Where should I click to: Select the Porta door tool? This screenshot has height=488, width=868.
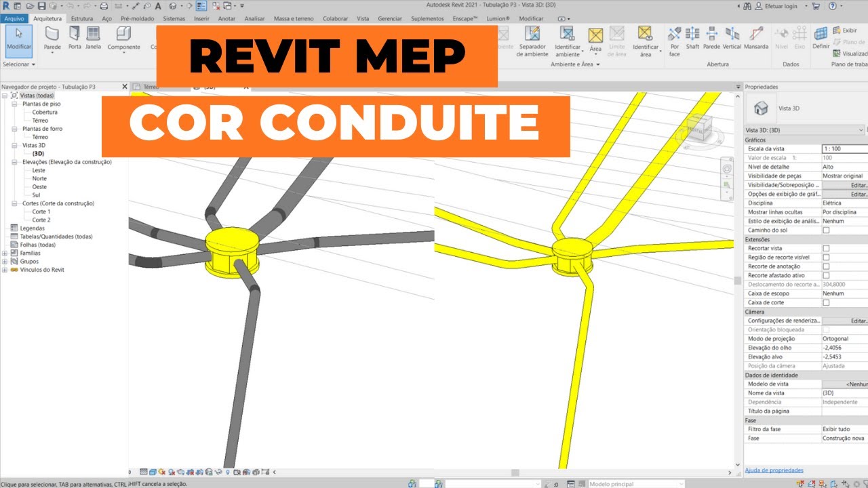(x=75, y=38)
